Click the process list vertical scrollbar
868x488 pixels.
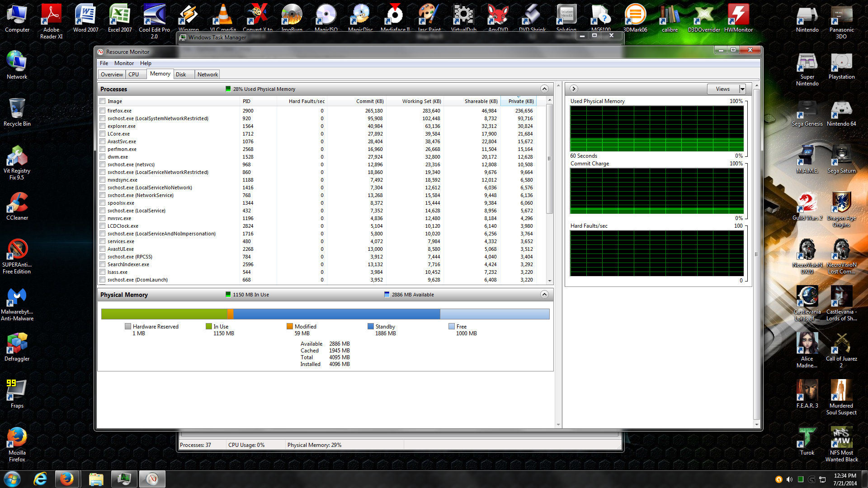click(x=550, y=159)
